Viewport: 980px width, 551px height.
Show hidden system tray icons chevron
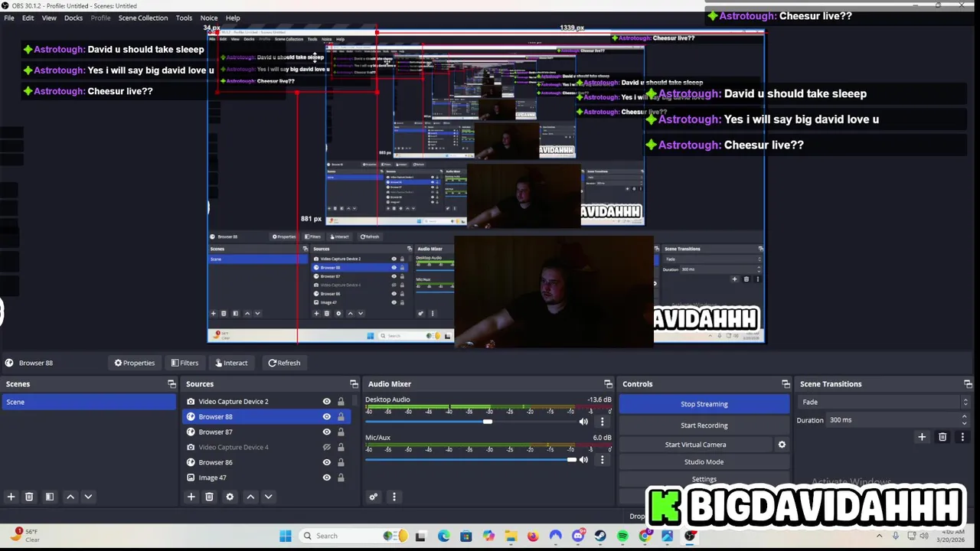(x=879, y=536)
